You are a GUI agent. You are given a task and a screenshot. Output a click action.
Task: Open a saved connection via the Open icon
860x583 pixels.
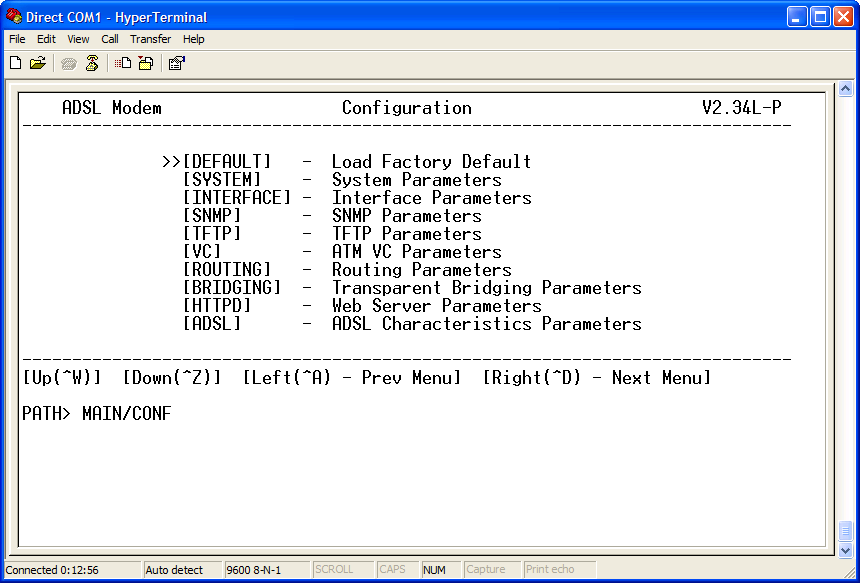pyautogui.click(x=37, y=62)
